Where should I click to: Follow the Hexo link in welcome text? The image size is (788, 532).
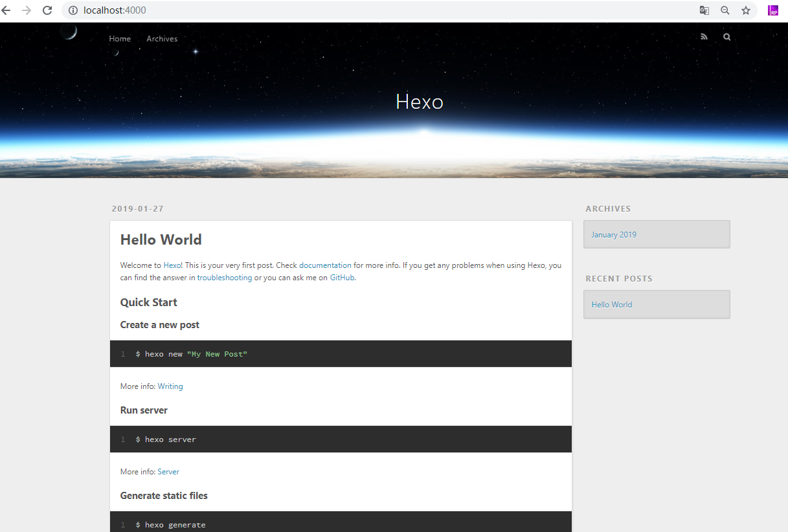coord(172,265)
